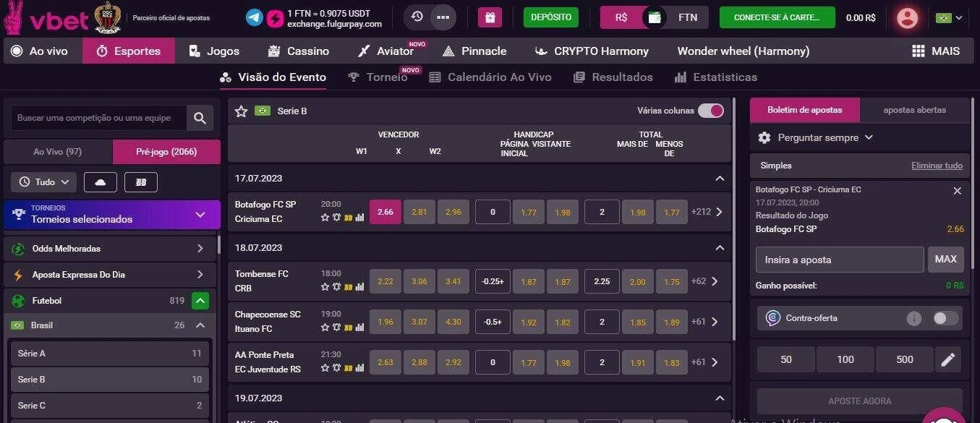980x423 pixels.
Task: Expand Odds Melhoradas arrow
Action: tap(200, 248)
